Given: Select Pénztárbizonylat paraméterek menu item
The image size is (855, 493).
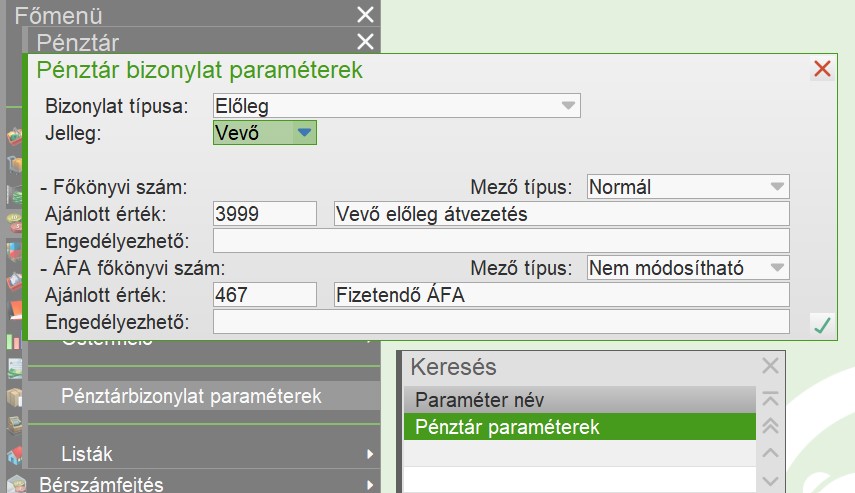Looking at the screenshot, I should [191, 396].
